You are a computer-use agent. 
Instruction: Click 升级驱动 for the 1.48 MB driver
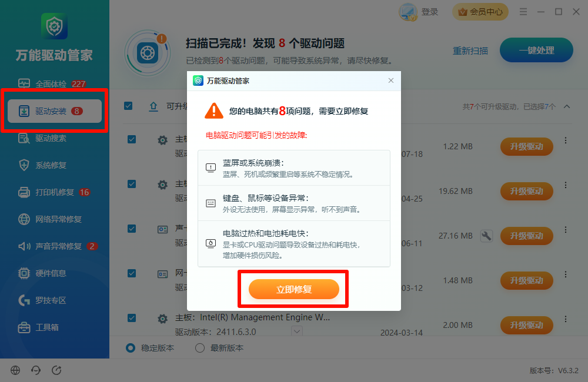click(x=526, y=280)
